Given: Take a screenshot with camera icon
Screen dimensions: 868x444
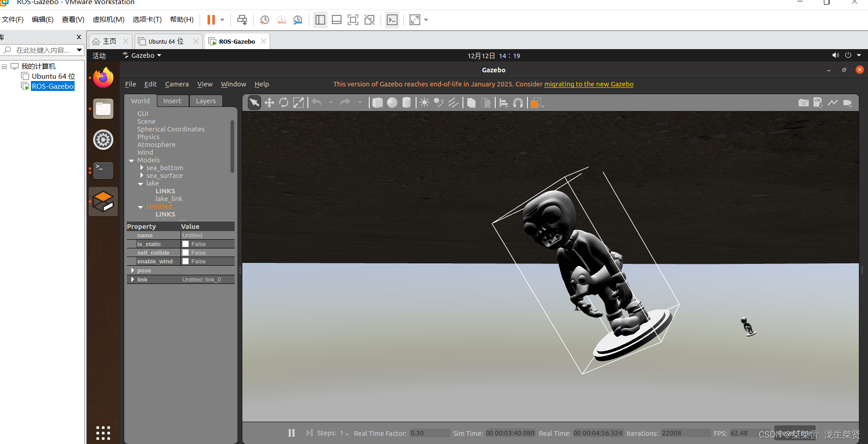Looking at the screenshot, I should tap(803, 103).
